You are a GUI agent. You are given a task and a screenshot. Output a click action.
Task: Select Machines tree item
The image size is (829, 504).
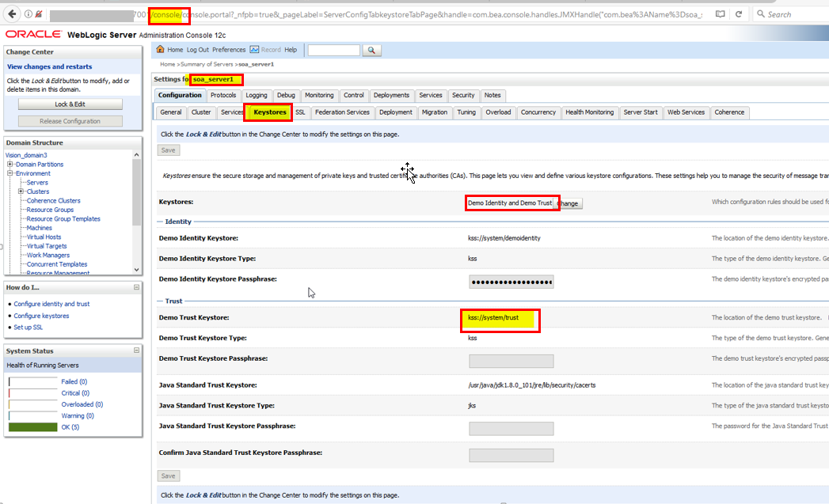coord(39,228)
